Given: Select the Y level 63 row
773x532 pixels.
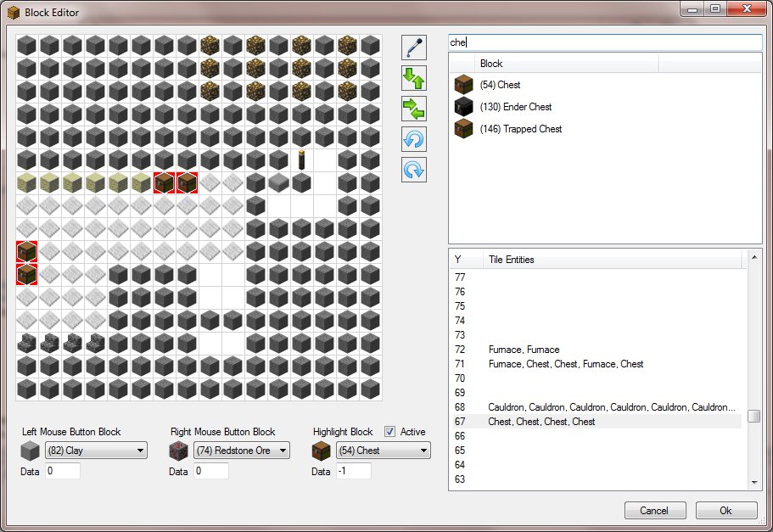Looking at the screenshot, I should pos(597,479).
